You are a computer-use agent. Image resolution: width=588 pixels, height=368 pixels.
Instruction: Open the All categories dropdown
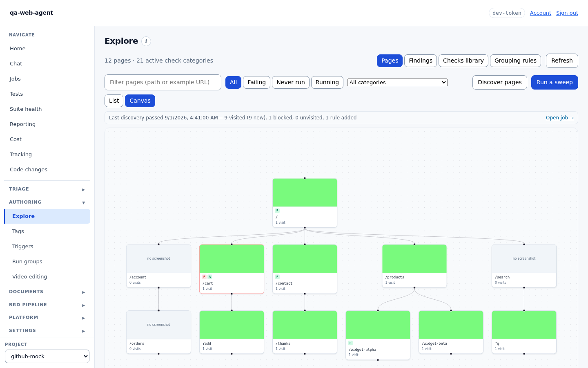pyautogui.click(x=397, y=82)
